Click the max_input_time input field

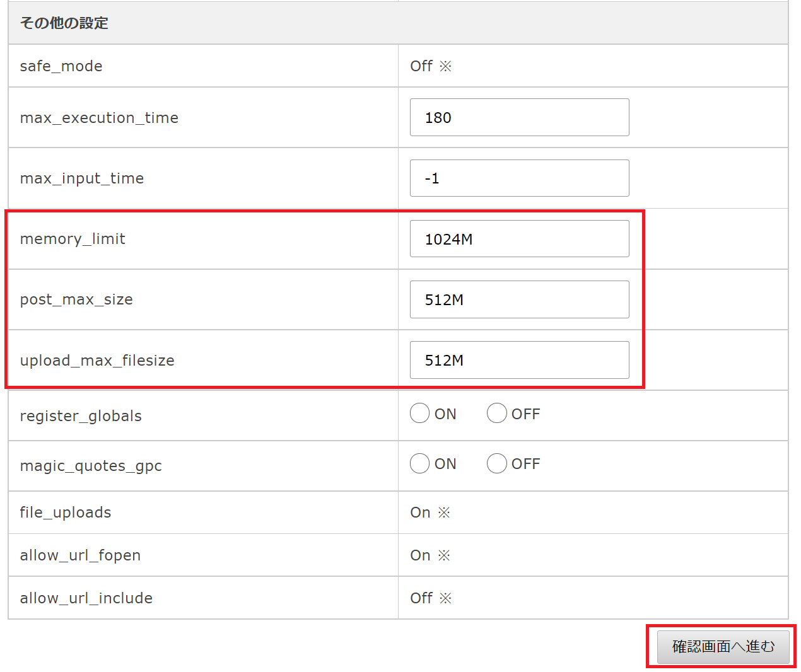point(519,178)
